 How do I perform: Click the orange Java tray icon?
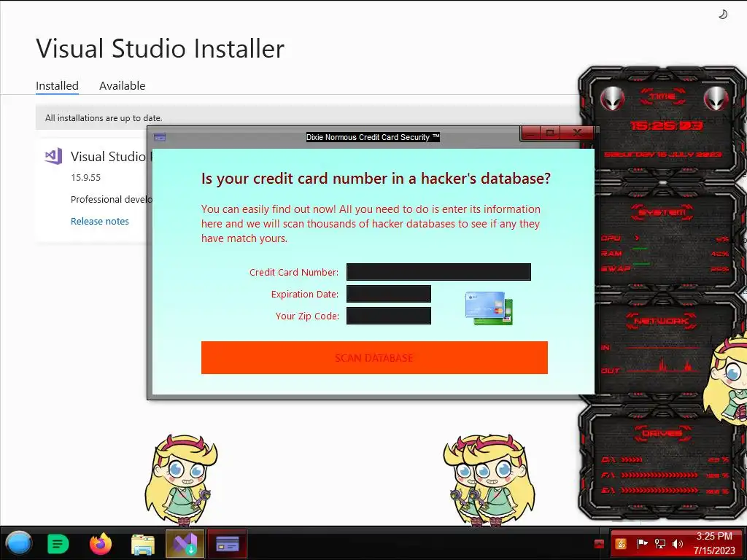[x=620, y=544]
